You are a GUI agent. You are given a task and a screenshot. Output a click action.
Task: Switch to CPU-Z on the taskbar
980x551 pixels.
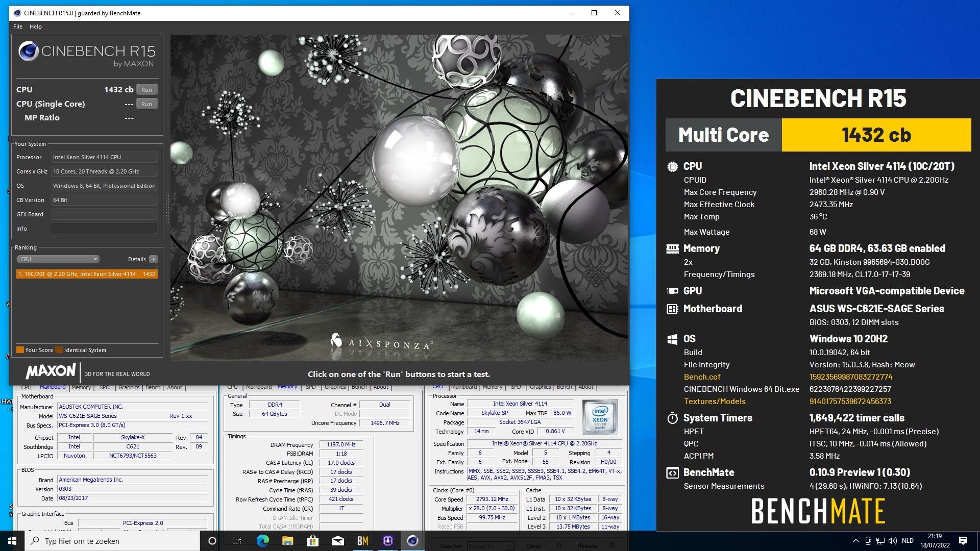(x=387, y=541)
